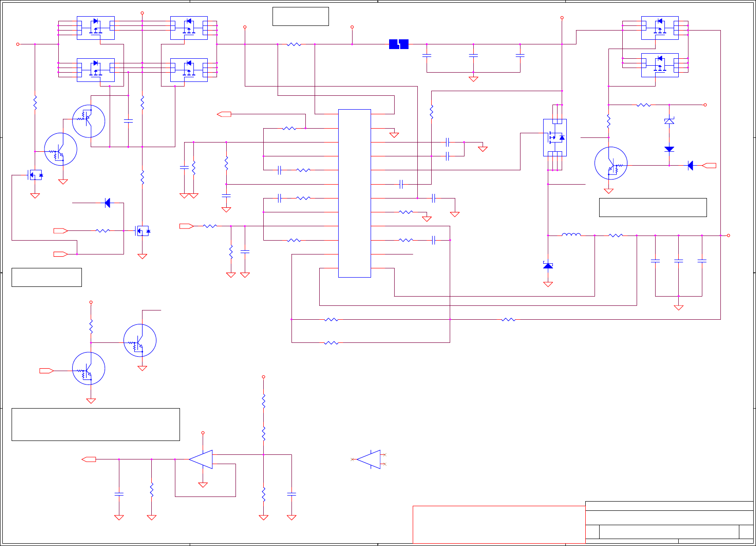Select the wide empty note box bottom-left
Screen dimensions: 756x546
(96, 424)
